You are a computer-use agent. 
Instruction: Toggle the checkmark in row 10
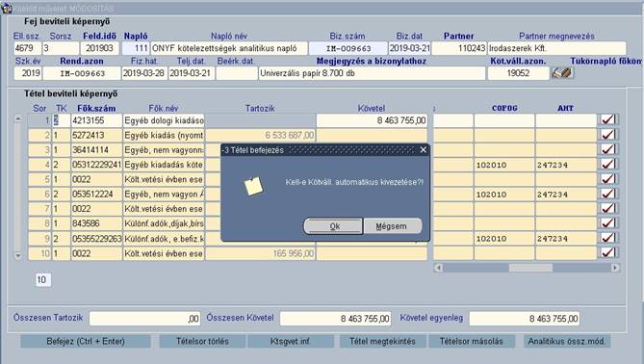[x=607, y=253]
